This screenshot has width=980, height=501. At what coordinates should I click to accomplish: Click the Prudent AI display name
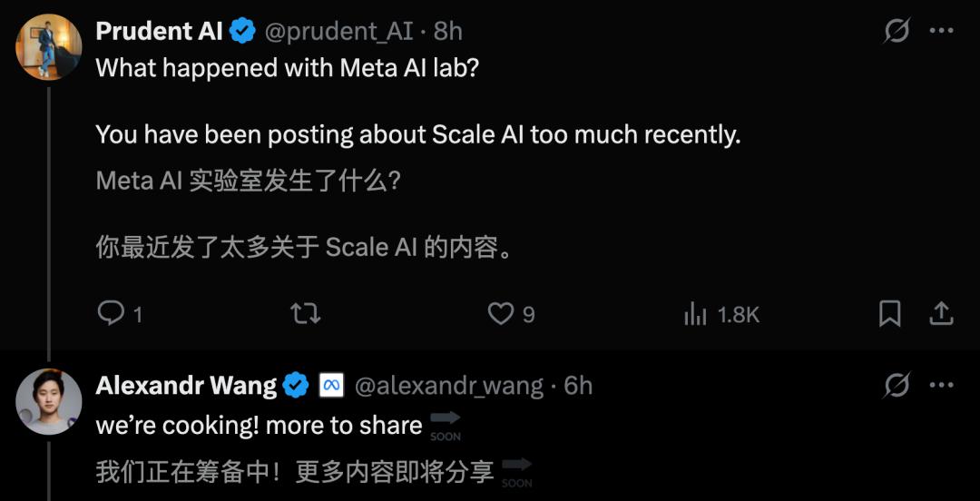click(159, 32)
